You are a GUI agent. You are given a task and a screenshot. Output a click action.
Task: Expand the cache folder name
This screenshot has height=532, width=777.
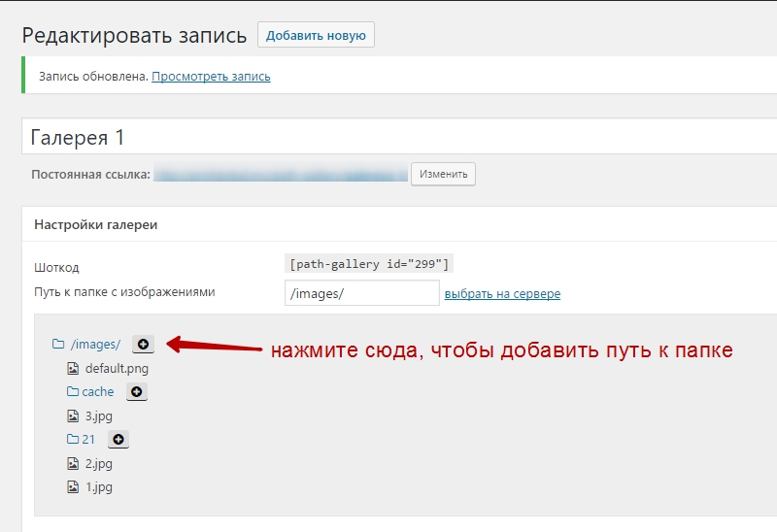98,392
